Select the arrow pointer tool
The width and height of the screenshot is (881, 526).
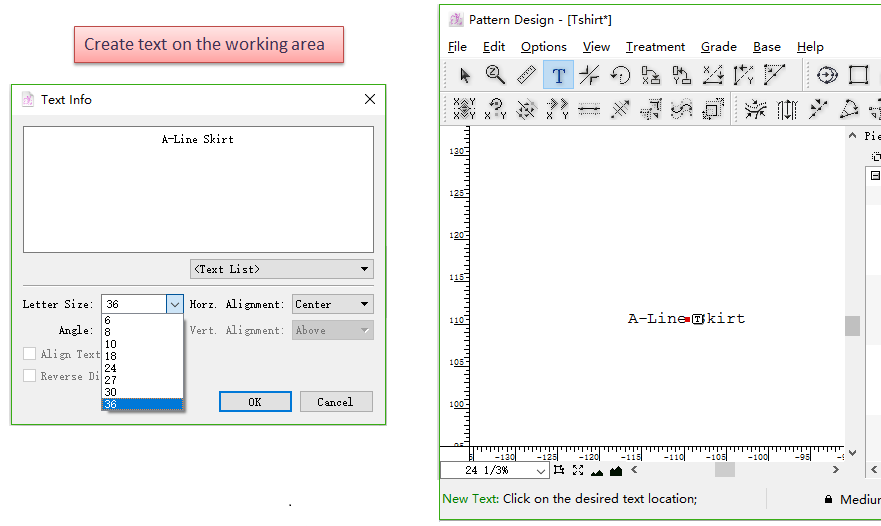(x=465, y=75)
